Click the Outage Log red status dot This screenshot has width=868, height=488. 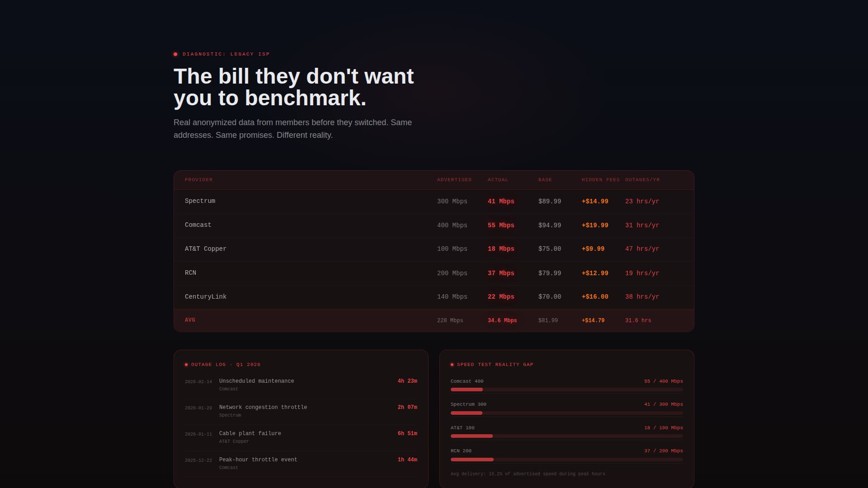point(186,365)
